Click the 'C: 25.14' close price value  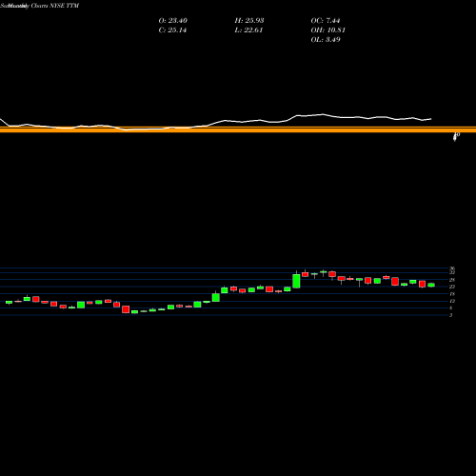(172, 30)
